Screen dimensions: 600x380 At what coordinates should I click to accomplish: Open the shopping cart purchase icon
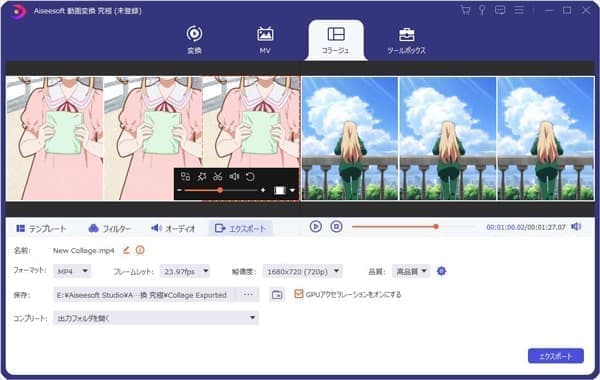465,10
